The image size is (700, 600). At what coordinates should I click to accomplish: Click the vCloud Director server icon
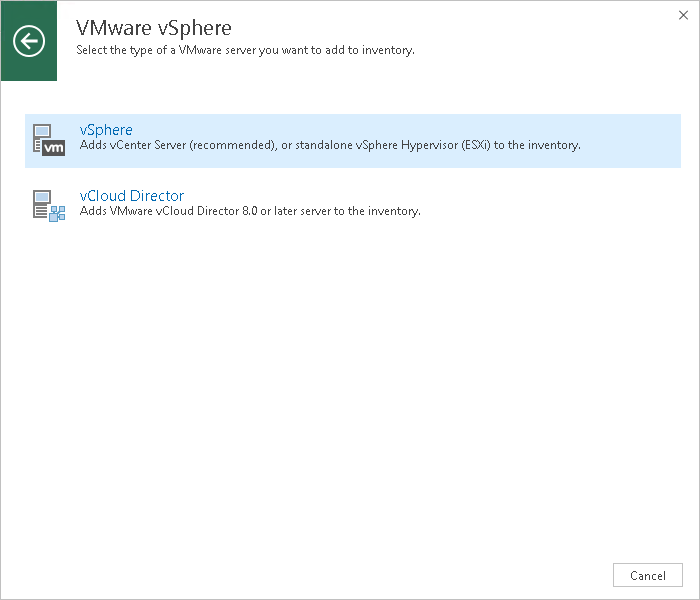[49, 206]
